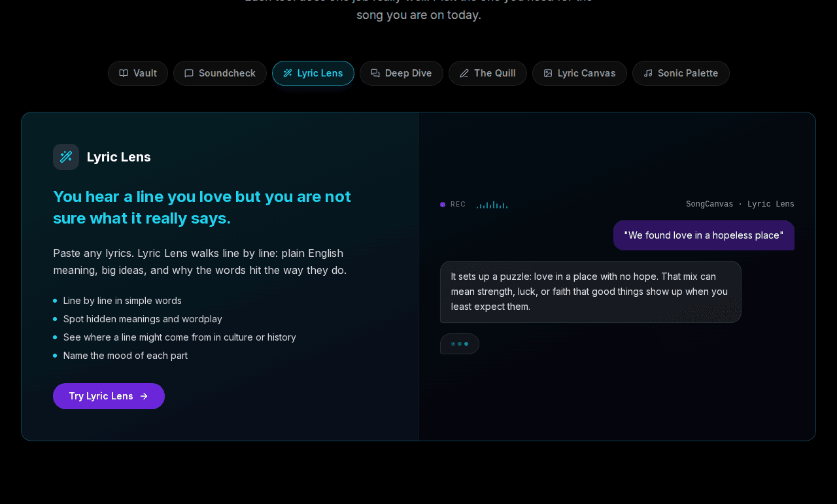Switch to Sonic Palette tab
837x504 pixels.
click(x=681, y=73)
